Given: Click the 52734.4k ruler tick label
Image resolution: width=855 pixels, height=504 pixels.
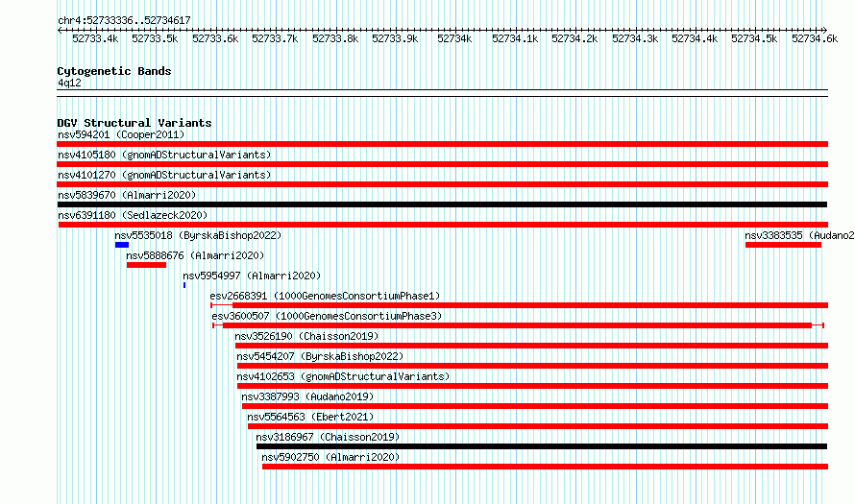Looking at the screenshot, I should click(x=695, y=38).
